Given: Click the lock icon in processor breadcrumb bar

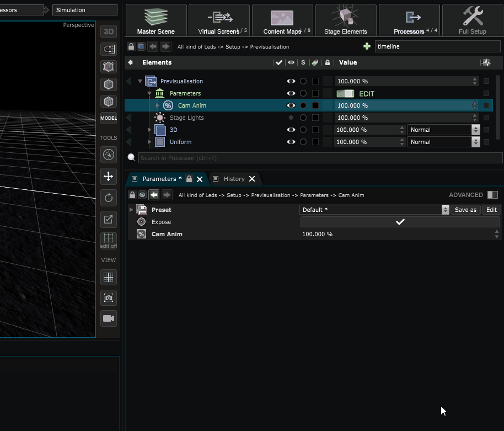Looking at the screenshot, I should (131, 46).
